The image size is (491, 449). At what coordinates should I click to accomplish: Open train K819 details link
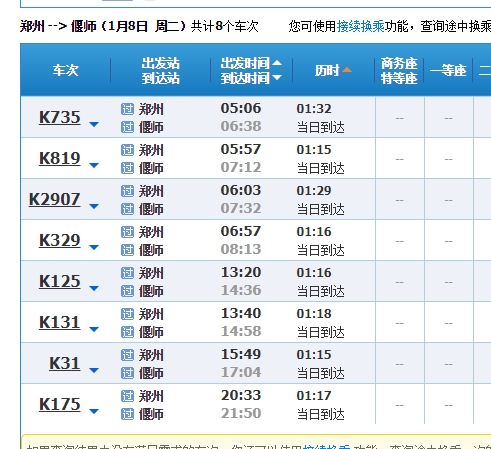pyautogui.click(x=60, y=158)
